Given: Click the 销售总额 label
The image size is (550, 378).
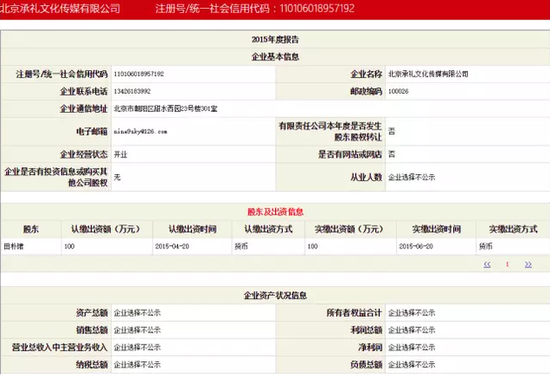Looking at the screenshot, I should [92, 330].
